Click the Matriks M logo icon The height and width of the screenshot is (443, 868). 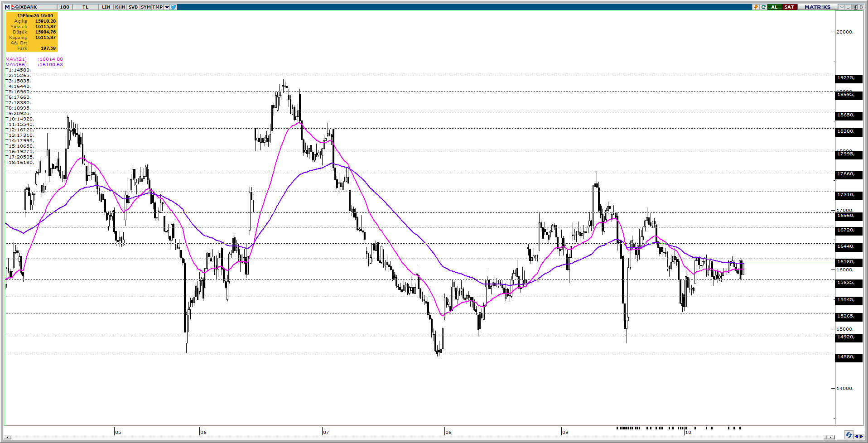(7, 7)
